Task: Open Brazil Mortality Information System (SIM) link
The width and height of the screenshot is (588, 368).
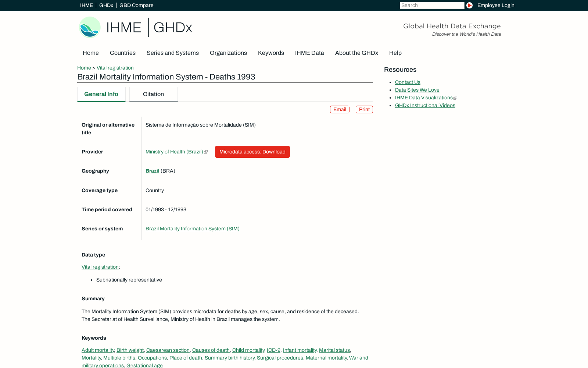Action: pos(193,229)
